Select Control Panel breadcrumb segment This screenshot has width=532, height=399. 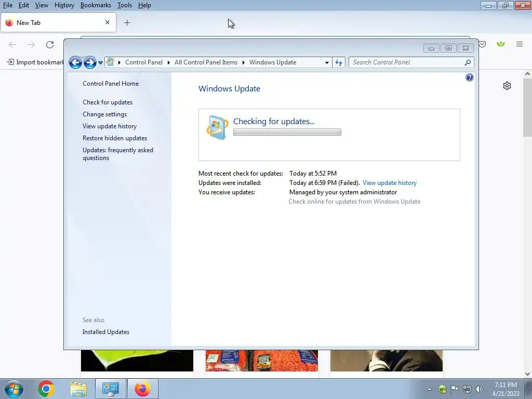(x=144, y=62)
